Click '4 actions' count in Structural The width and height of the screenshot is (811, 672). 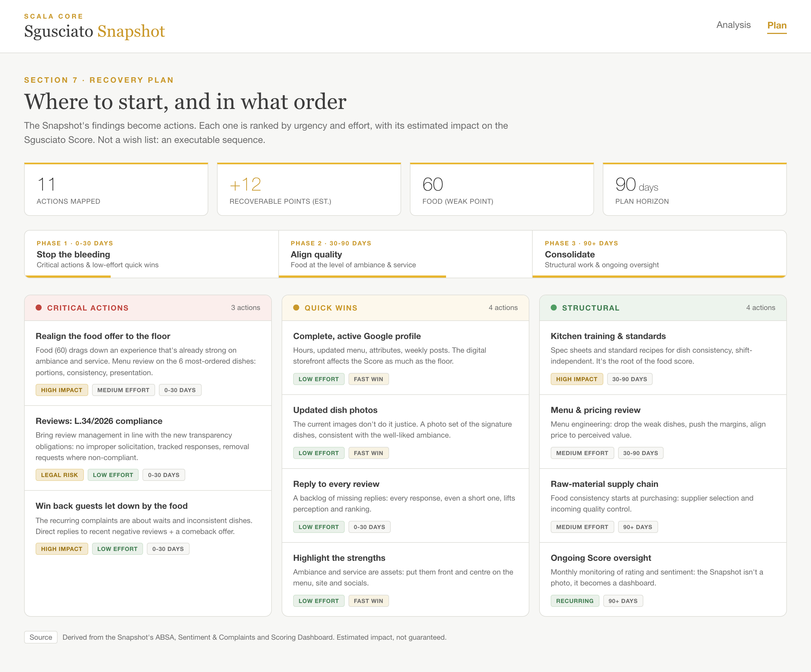click(760, 308)
